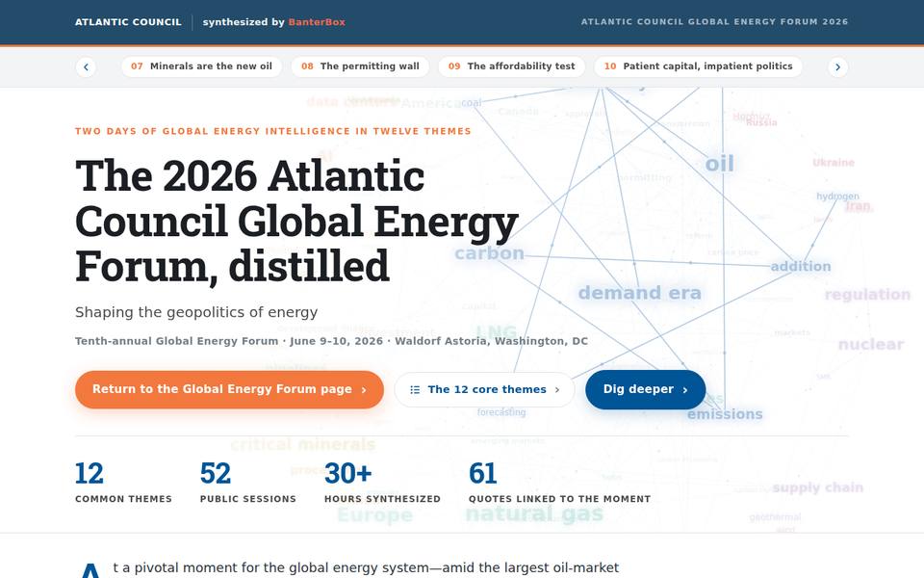
Task: Click the right arrow in the themes carousel
Action: coord(838,66)
